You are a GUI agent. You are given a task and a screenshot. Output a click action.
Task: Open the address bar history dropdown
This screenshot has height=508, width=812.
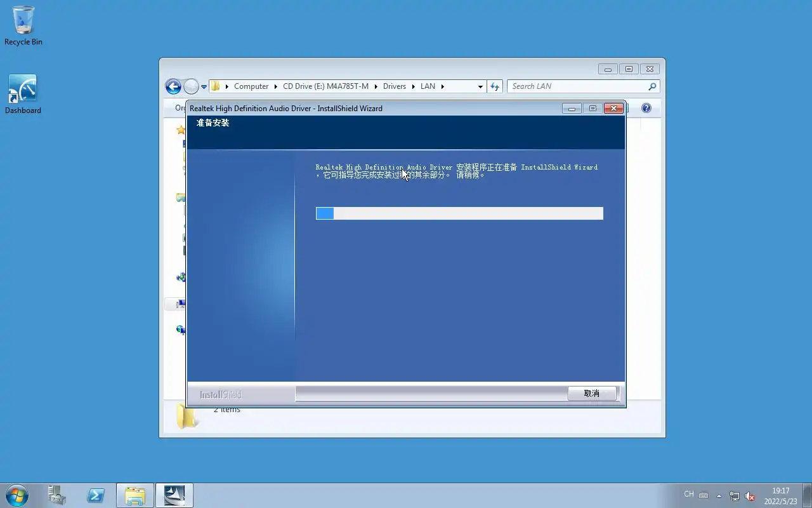tap(480, 86)
